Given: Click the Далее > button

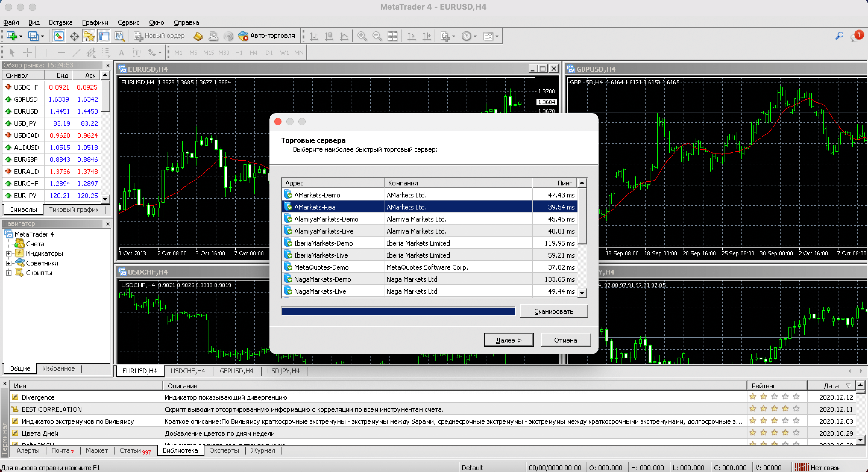Looking at the screenshot, I should point(508,340).
